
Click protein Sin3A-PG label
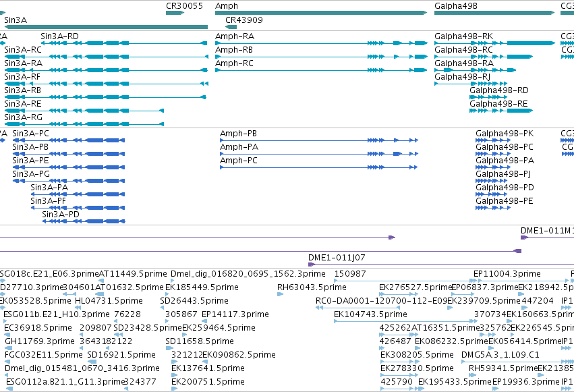31,174
